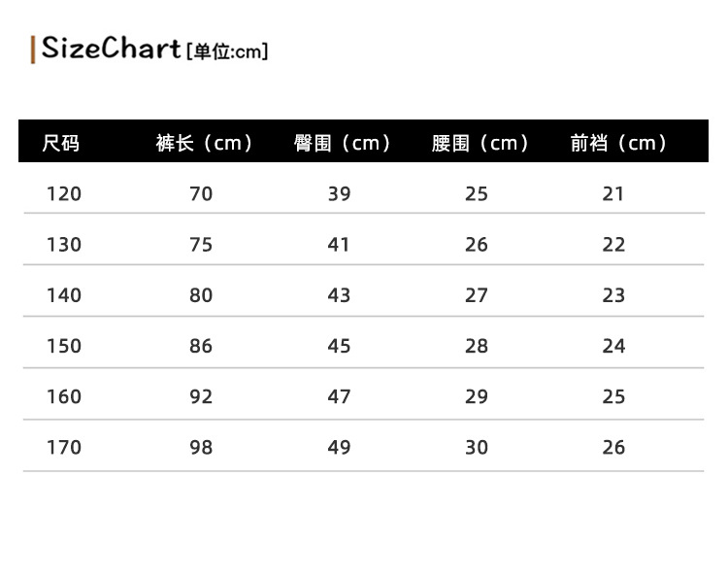Click the [单位:cm] unit label
The height and width of the screenshot is (579, 728).
[227, 51]
